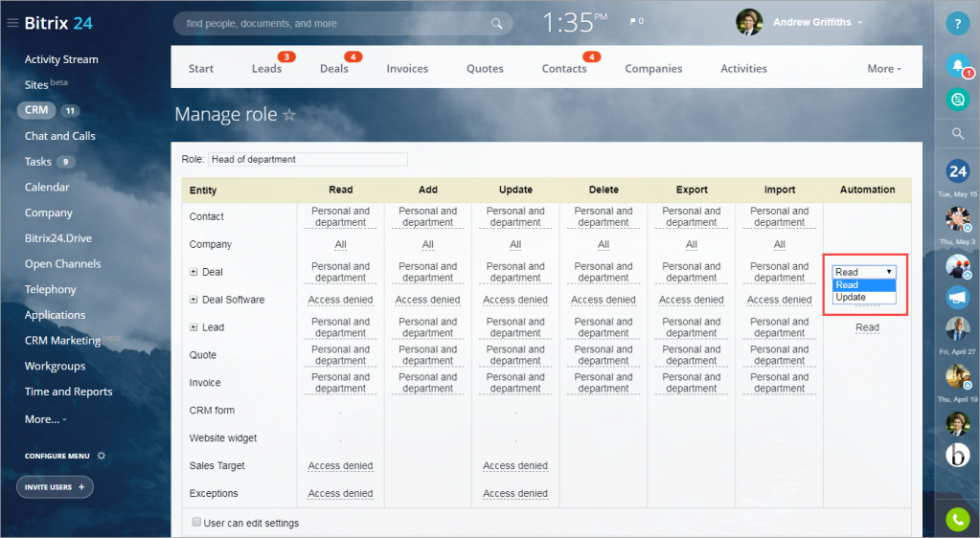Open Activity Stream in the left menu

tap(61, 59)
